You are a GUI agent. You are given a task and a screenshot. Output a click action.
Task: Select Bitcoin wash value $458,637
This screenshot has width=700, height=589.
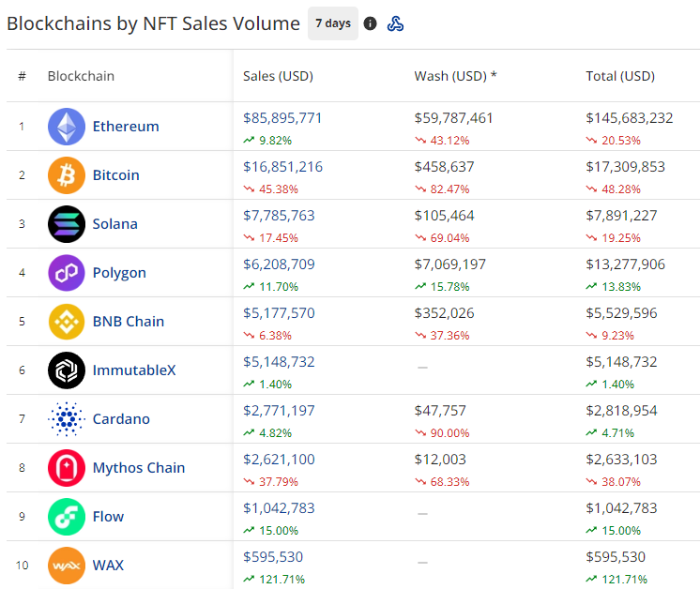tap(444, 167)
